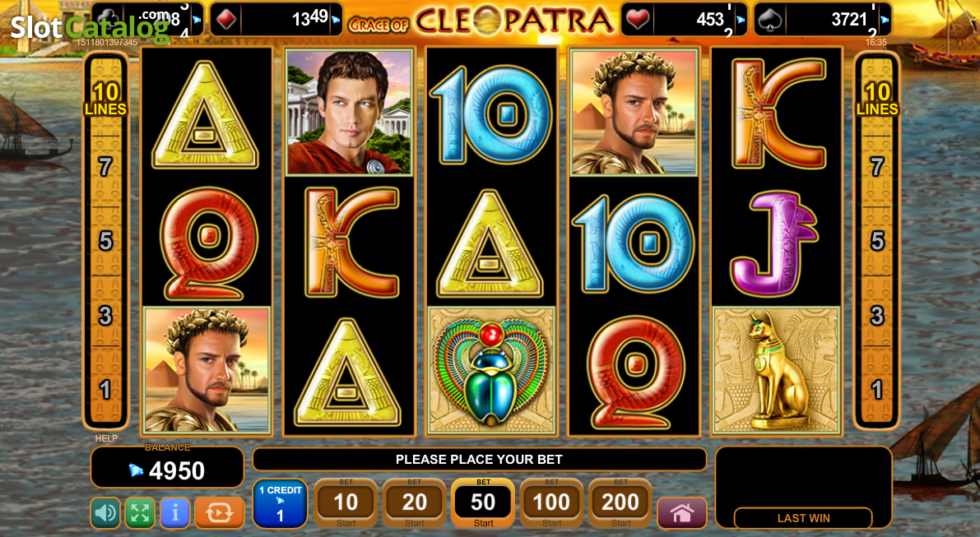Enable autoplay with orange loop icon
The width and height of the screenshot is (980, 537).
tap(220, 513)
